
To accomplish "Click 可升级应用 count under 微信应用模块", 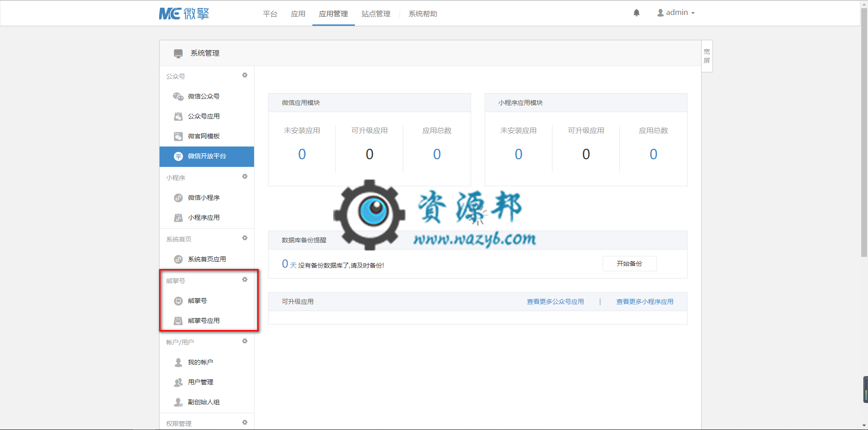I will point(369,154).
